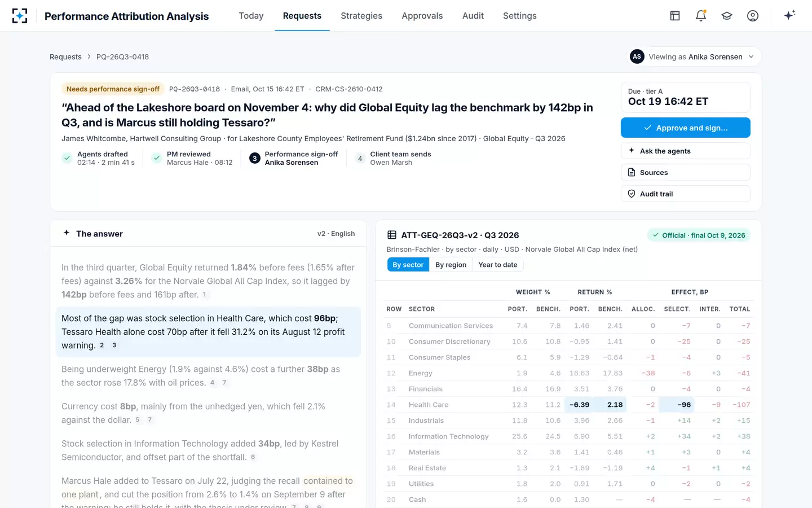Open the Audit tab

473,16
